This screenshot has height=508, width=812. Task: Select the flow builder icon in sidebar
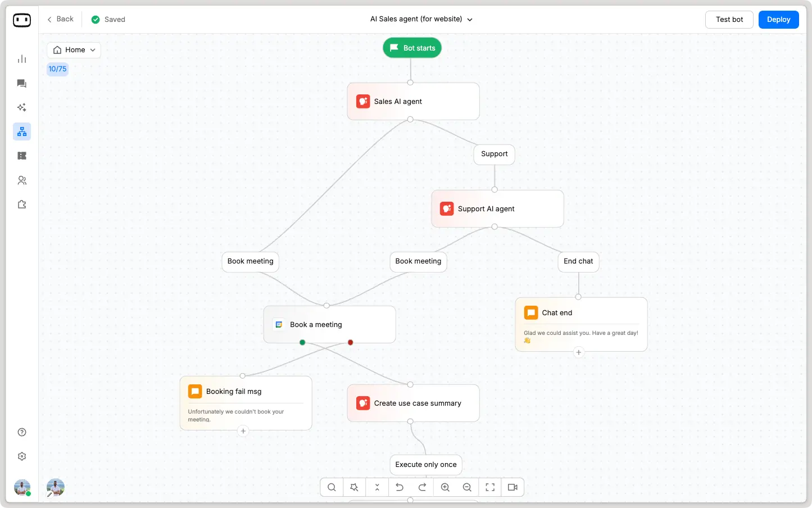point(21,131)
